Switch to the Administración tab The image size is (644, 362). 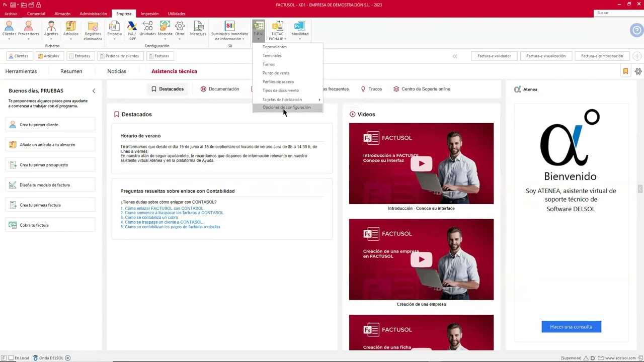pyautogui.click(x=93, y=14)
